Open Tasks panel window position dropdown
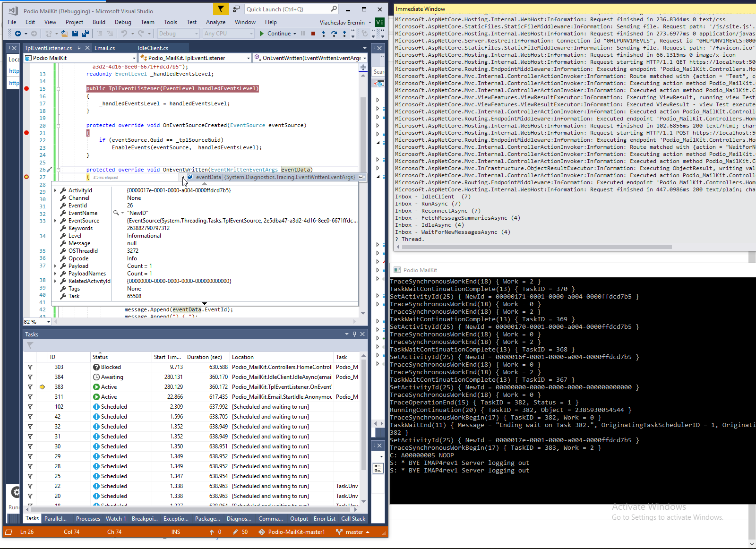Screen dimensions: 756x549 point(347,334)
